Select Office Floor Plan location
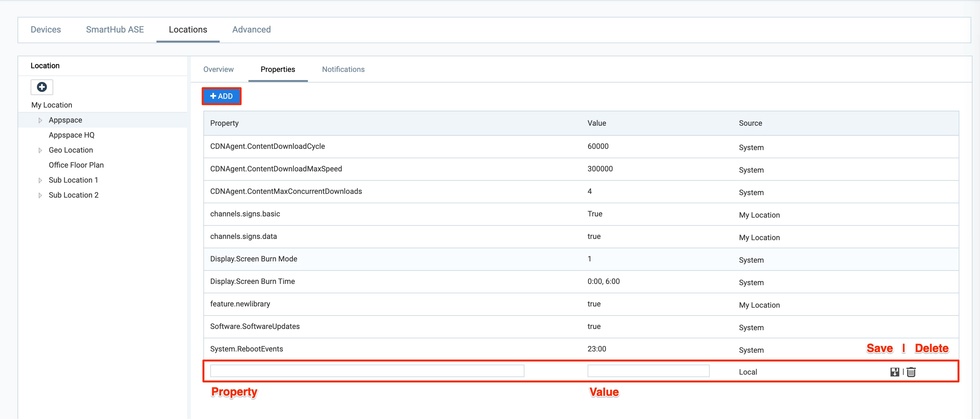This screenshot has height=419, width=980. [x=76, y=165]
